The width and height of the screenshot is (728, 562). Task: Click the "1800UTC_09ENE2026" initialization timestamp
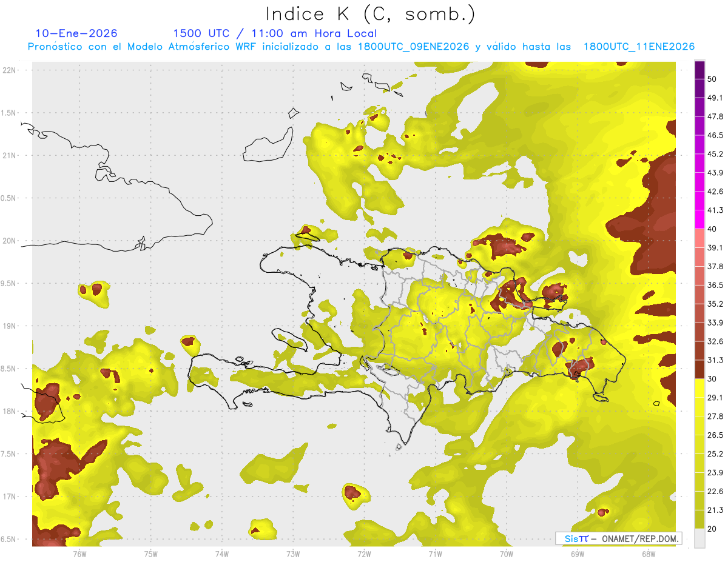(414, 47)
